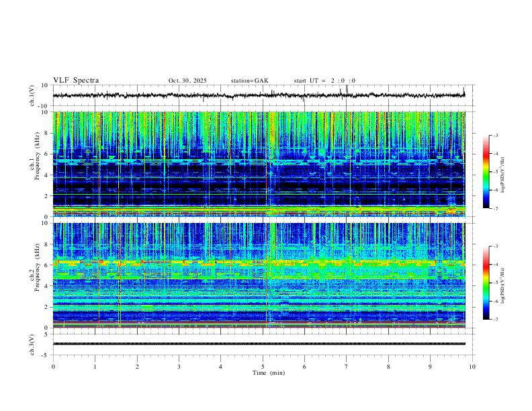Click the "-7" label on ch.2 color bar
532x411 pixels.
click(x=496, y=319)
